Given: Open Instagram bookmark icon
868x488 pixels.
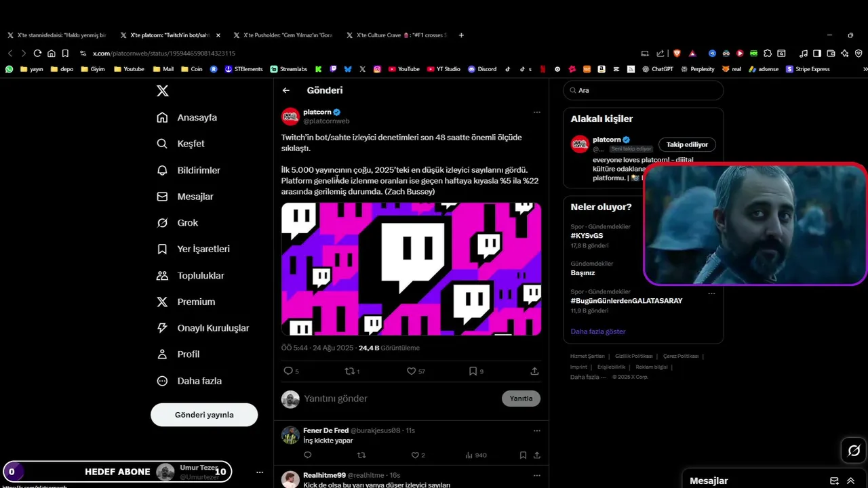Looking at the screenshot, I should pos(377,68).
